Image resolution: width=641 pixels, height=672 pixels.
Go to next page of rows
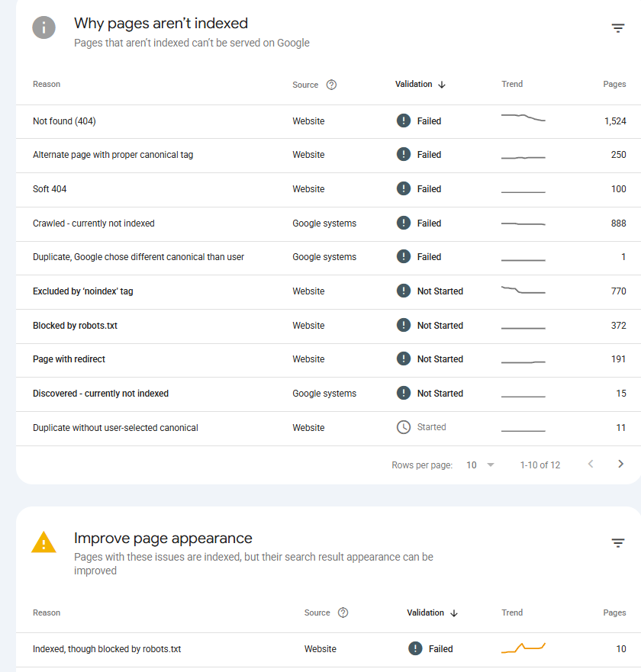click(x=620, y=464)
